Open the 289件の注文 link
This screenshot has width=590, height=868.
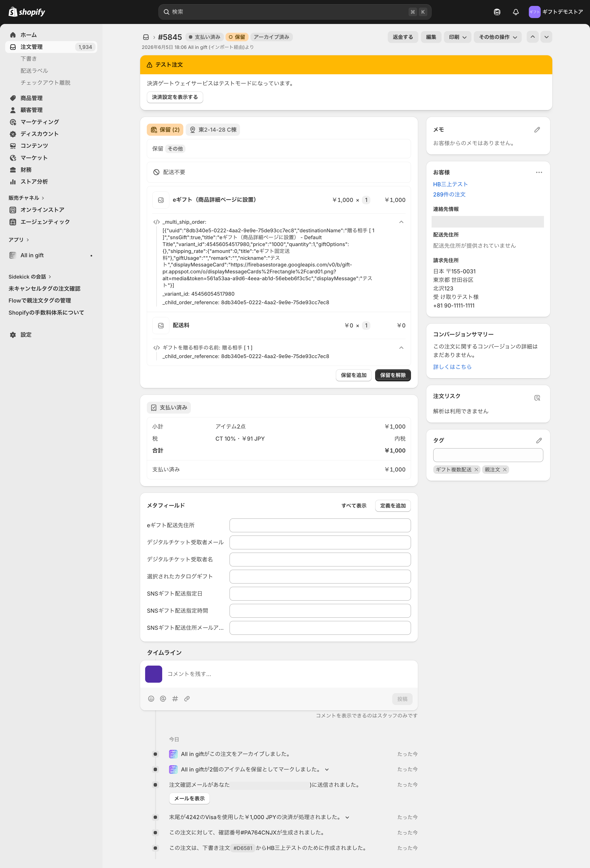(x=449, y=194)
